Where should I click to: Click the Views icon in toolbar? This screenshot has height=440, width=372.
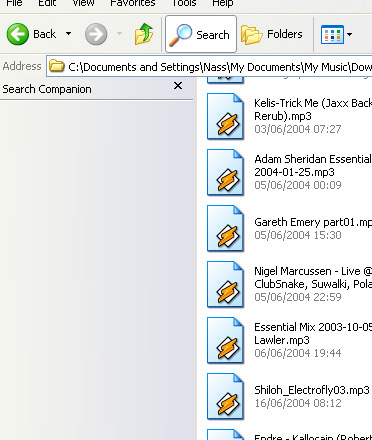(x=332, y=34)
